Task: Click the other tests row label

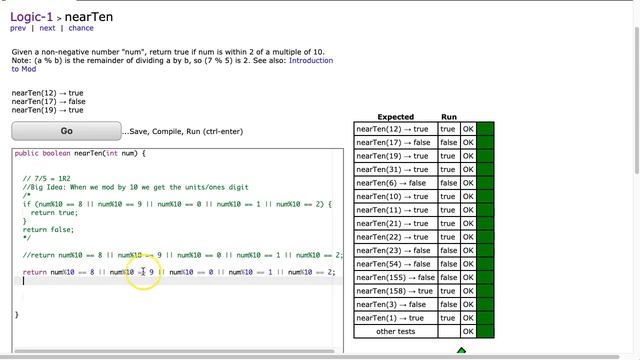Action: pos(396,331)
